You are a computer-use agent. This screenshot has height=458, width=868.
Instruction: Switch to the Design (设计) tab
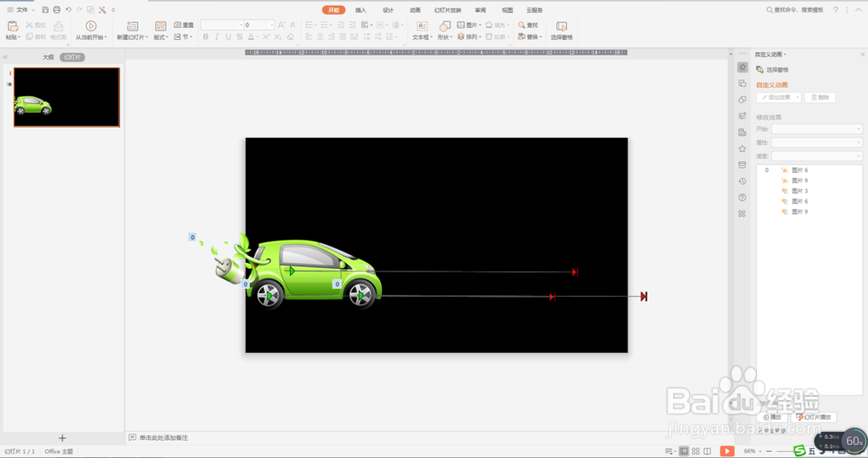388,10
